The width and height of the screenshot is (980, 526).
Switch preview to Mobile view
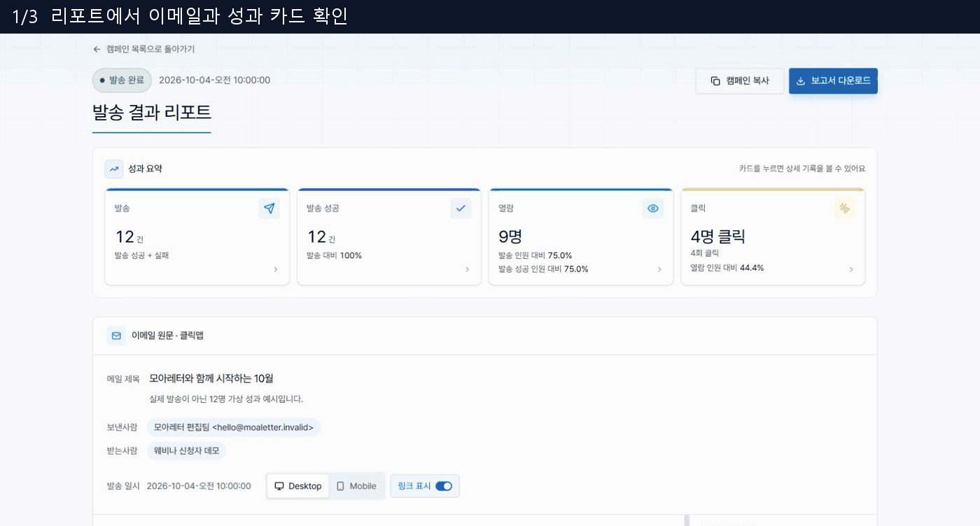pyautogui.click(x=357, y=486)
